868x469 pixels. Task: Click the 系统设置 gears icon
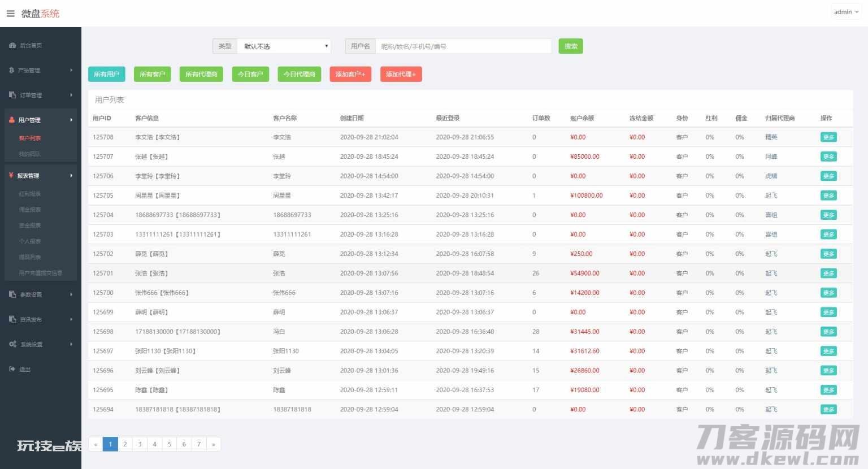(12, 344)
